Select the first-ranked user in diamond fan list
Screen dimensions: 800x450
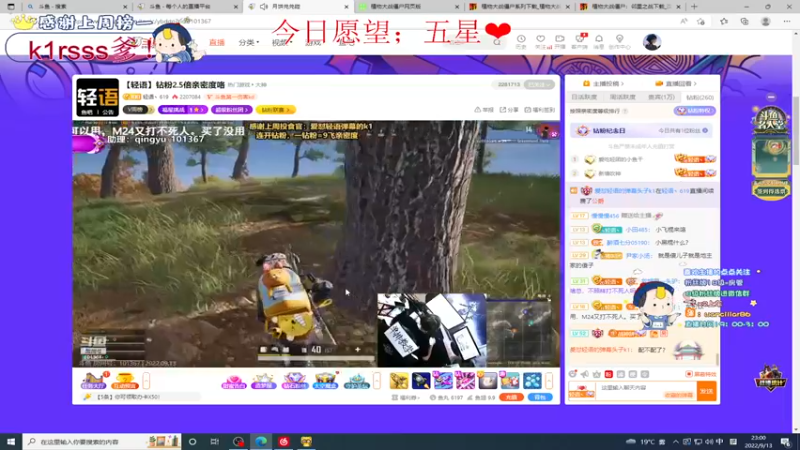coord(643,159)
